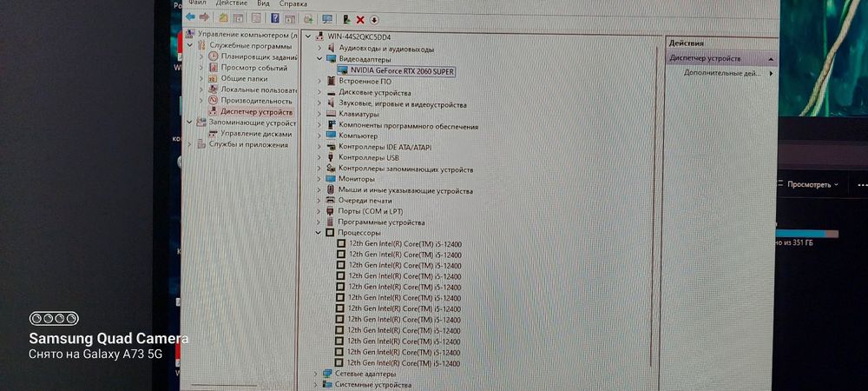Open the Вид menu
The width and height of the screenshot is (868, 391).
[x=264, y=3]
